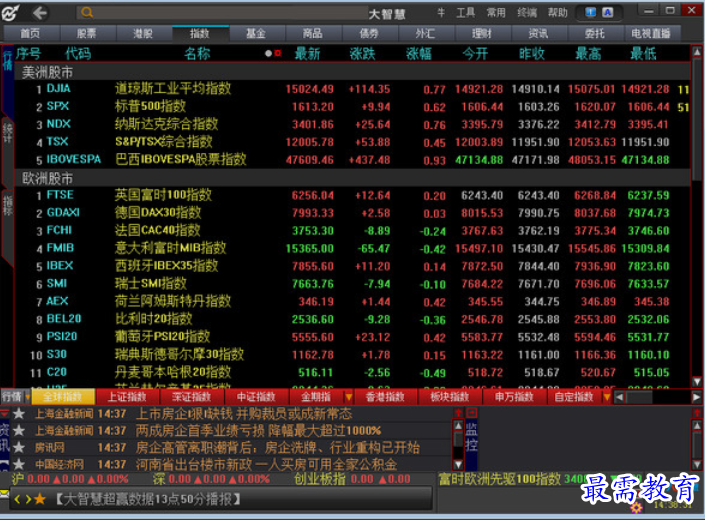Switch to the 基金 tab
The height and width of the screenshot is (520, 705).
[x=256, y=33]
